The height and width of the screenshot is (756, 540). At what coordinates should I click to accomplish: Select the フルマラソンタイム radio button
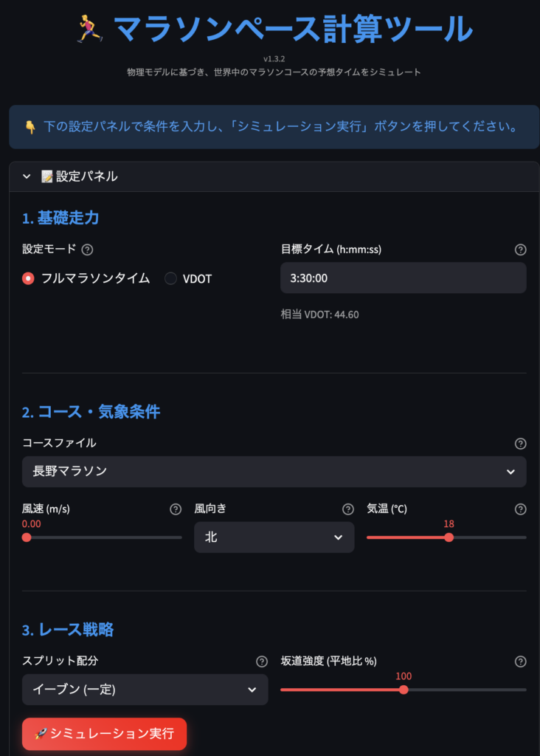coord(27,278)
